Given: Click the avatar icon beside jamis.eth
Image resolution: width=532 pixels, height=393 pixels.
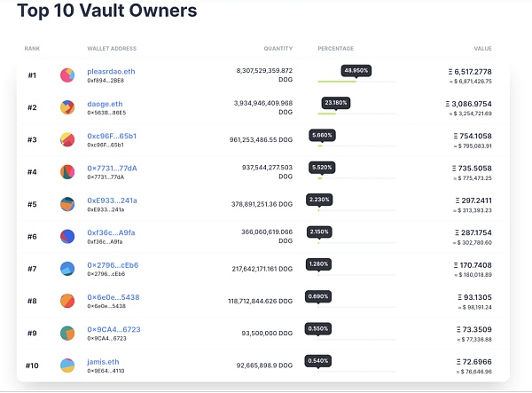Looking at the screenshot, I should coord(67,365).
